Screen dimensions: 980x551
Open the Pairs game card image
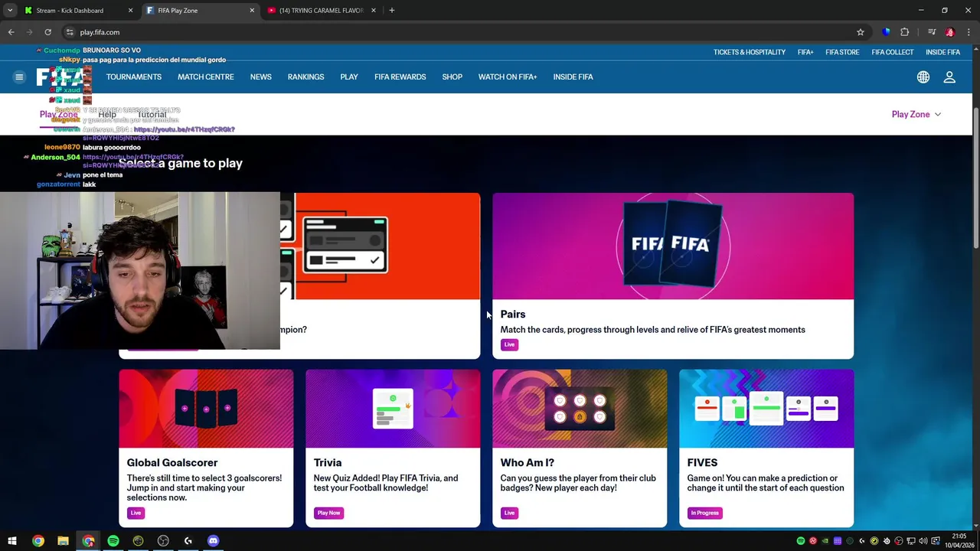(673, 246)
